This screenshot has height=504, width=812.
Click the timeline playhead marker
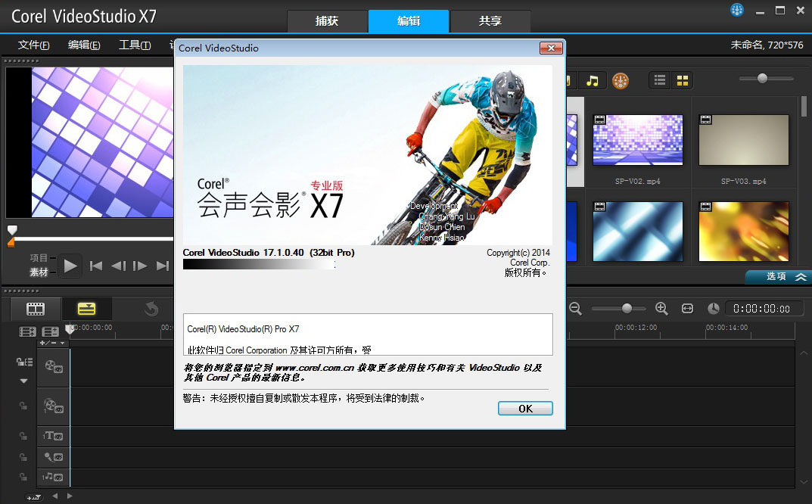[x=70, y=329]
